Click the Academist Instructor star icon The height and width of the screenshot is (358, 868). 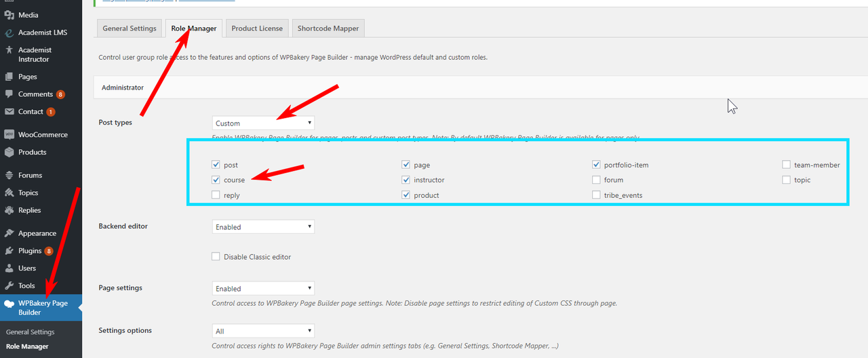coord(9,50)
